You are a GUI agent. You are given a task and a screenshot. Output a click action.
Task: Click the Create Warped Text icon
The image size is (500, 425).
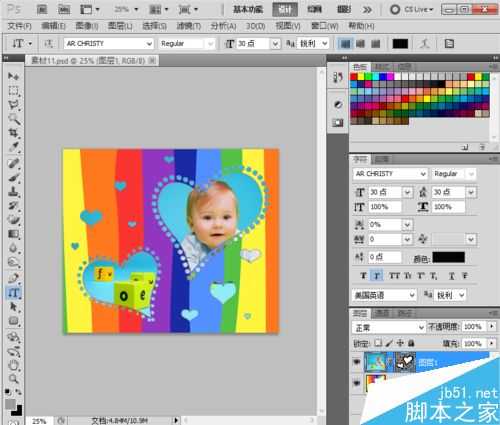[x=424, y=43]
